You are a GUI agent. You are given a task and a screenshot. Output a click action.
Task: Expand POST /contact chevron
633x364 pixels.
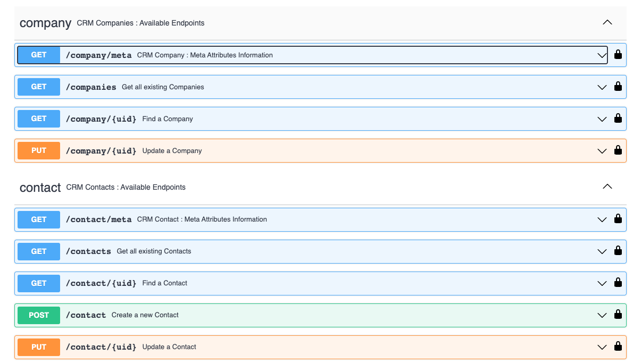[x=602, y=315]
